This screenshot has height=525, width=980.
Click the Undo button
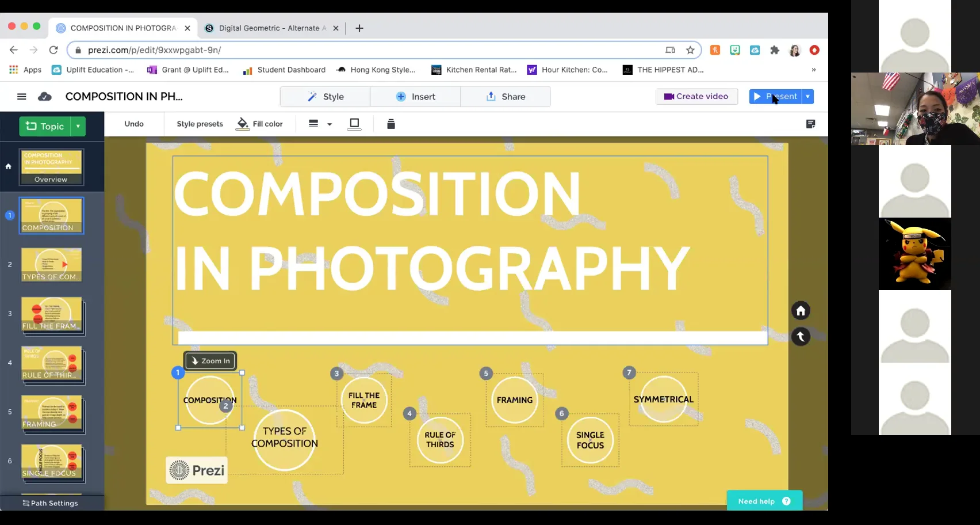134,124
